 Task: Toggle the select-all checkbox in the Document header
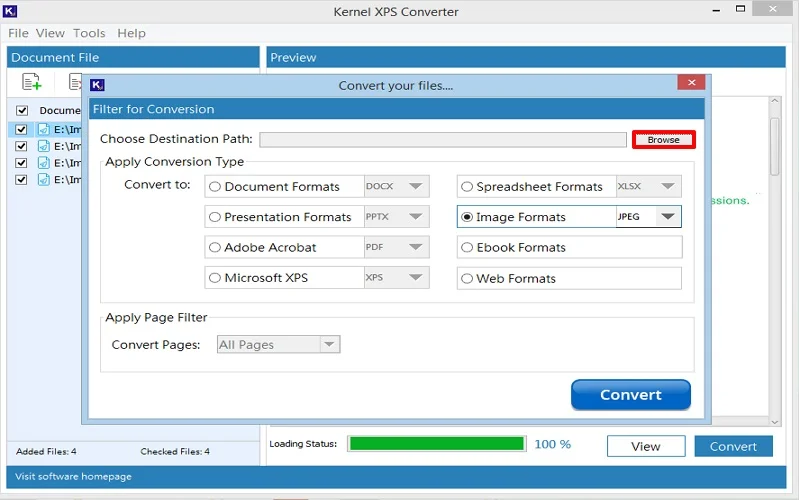(x=22, y=111)
